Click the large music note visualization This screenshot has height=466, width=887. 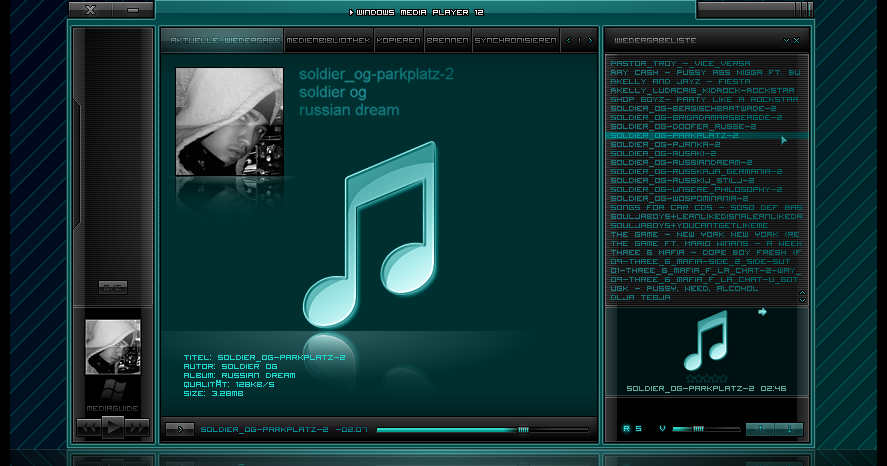click(371, 233)
